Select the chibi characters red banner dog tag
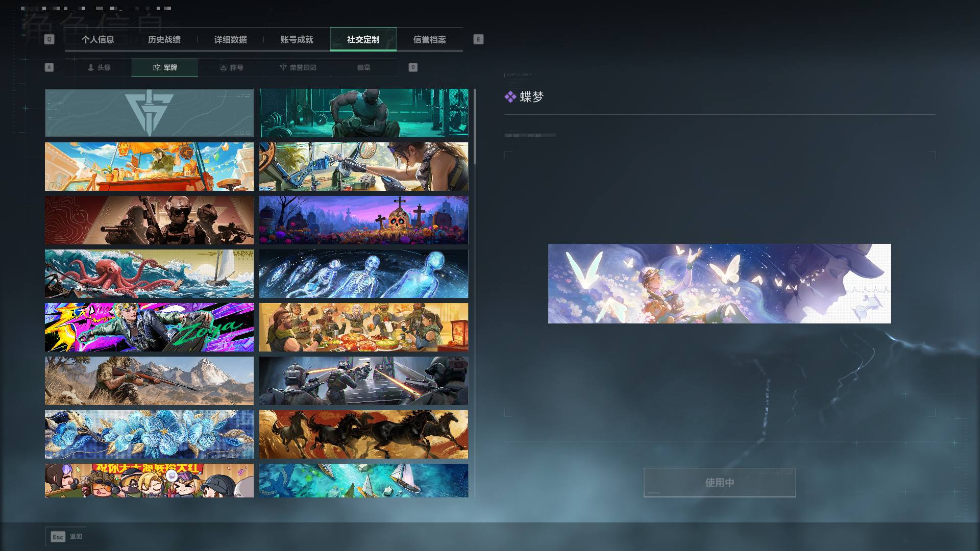 (149, 481)
